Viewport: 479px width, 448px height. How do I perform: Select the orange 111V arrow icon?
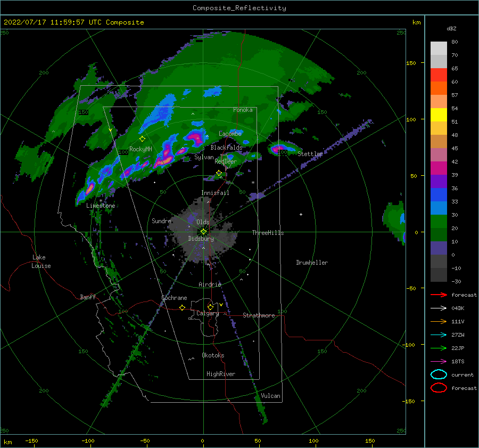(x=439, y=321)
